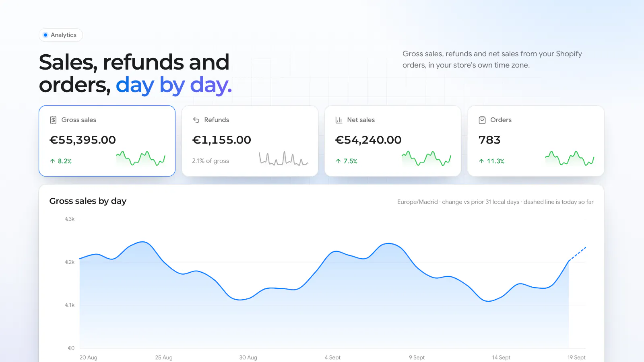Image resolution: width=644 pixels, height=362 pixels.
Task: Click the up arrow beside 8.2%
Action: coord(52,161)
